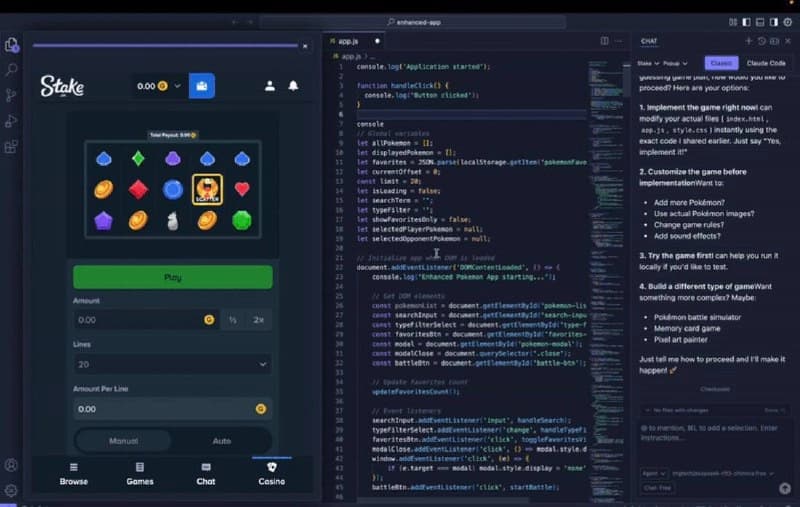Open the balance currency dropdown arrow

178,86
